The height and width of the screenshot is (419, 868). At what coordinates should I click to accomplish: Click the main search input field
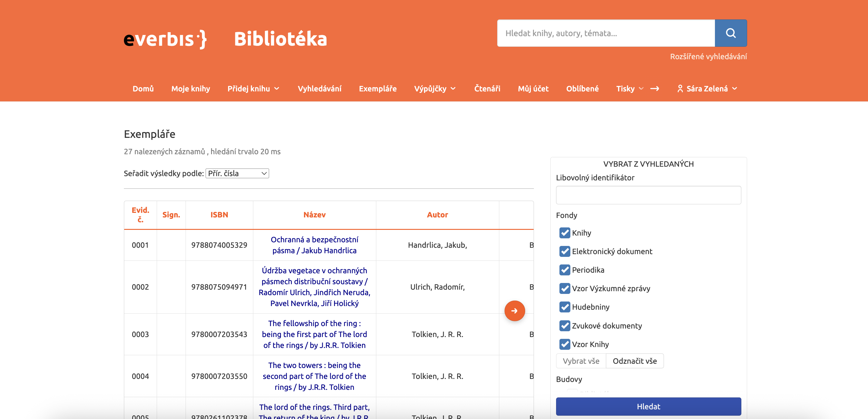(x=606, y=33)
